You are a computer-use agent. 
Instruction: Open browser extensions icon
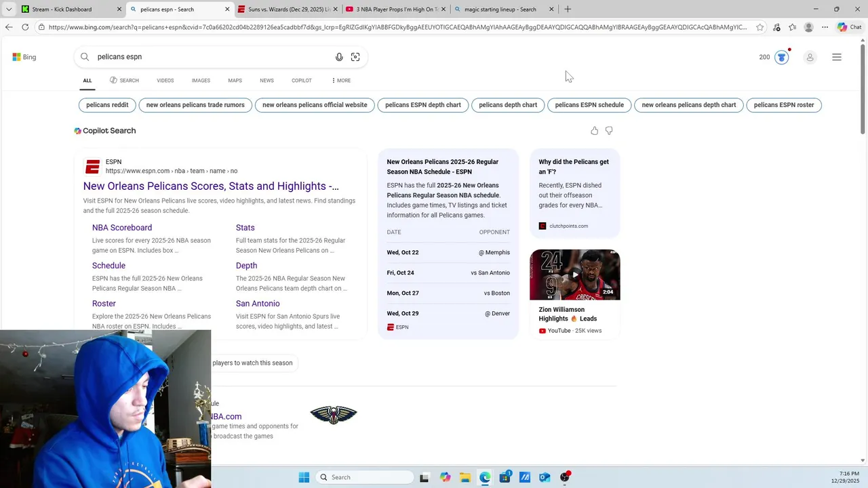tap(776, 27)
